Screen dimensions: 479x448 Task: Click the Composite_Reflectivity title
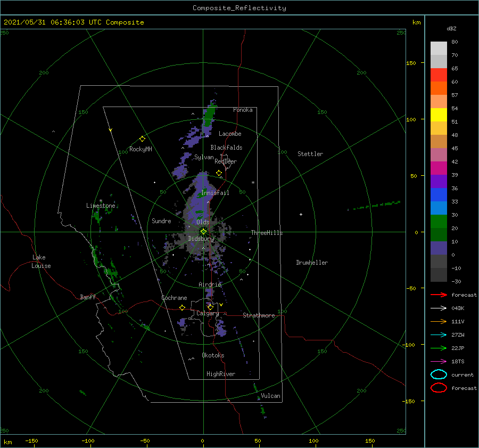point(240,8)
